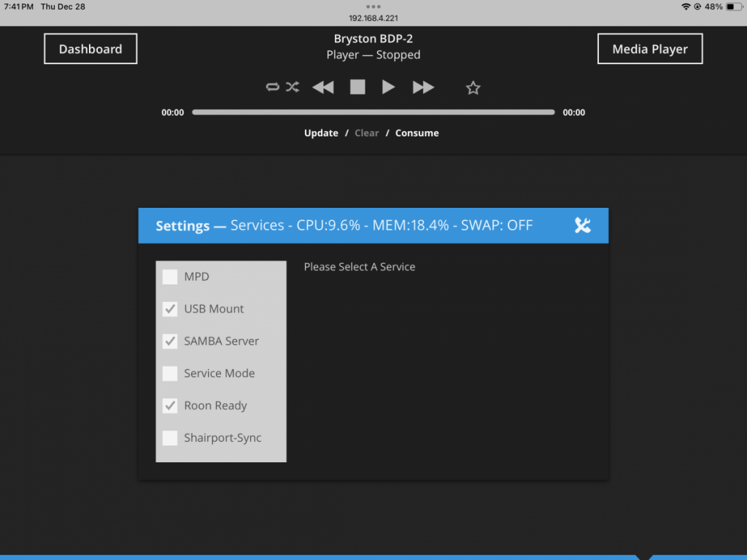Toggle the shuffle icon
The width and height of the screenshot is (747, 560).
(x=293, y=87)
